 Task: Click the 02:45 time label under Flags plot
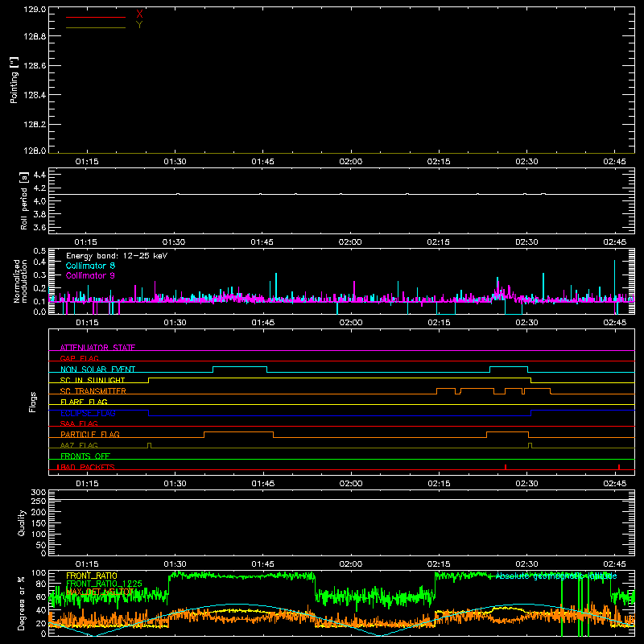(614, 484)
